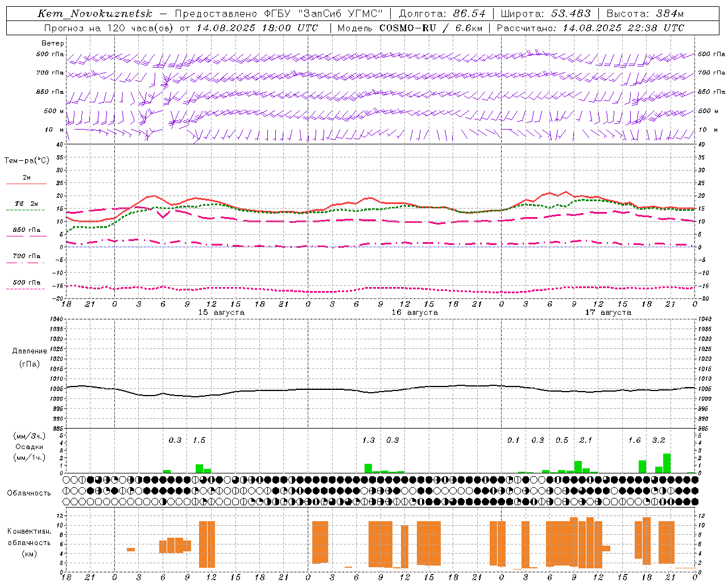Click the 1.3 precipitation total value
Screen dimensions: 728x582
coord(368,440)
